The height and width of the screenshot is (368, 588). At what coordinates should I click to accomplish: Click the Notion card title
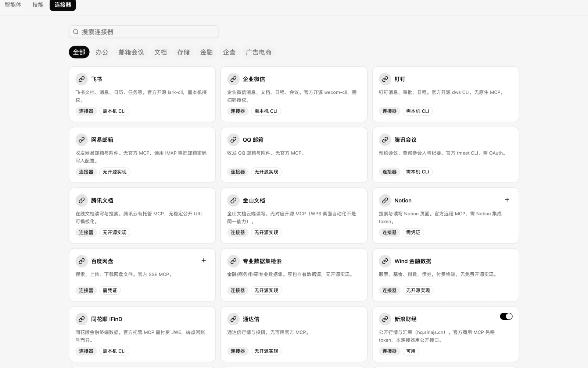[x=403, y=201]
